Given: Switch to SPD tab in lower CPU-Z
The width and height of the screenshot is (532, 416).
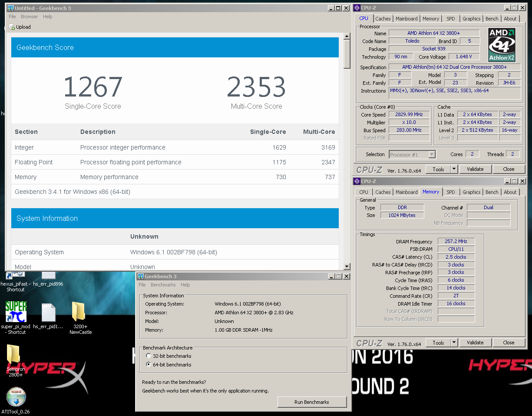Looking at the screenshot, I should [x=451, y=192].
